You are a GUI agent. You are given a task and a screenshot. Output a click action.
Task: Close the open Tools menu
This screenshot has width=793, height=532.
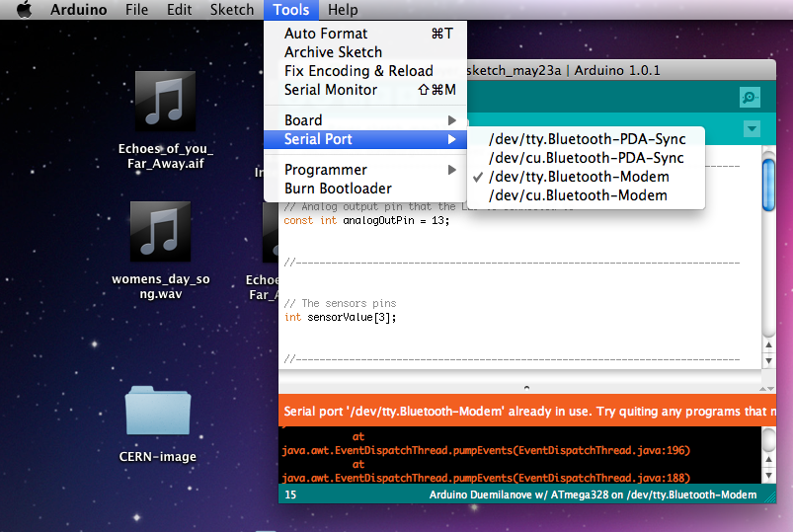[290, 10]
